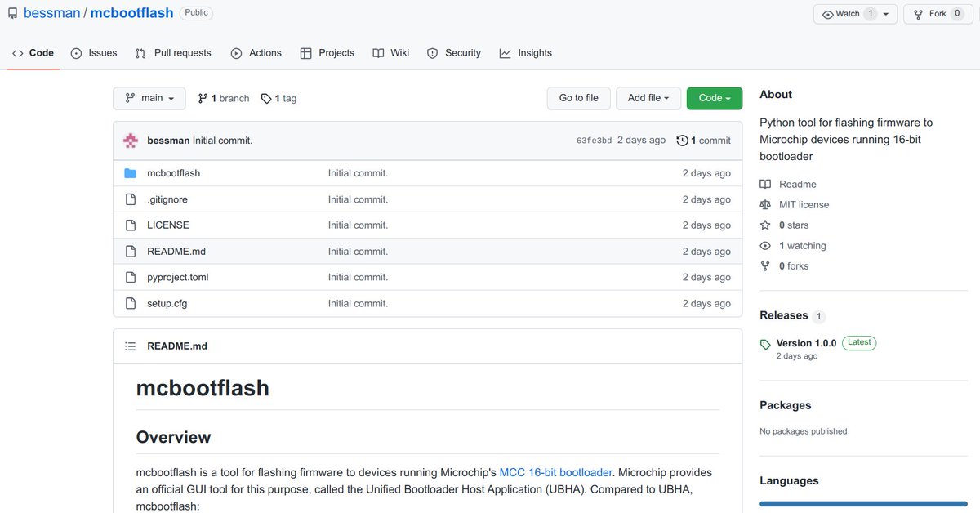Click the tag icon beside Version 1.0.0
The width and height of the screenshot is (980, 513).
point(765,345)
